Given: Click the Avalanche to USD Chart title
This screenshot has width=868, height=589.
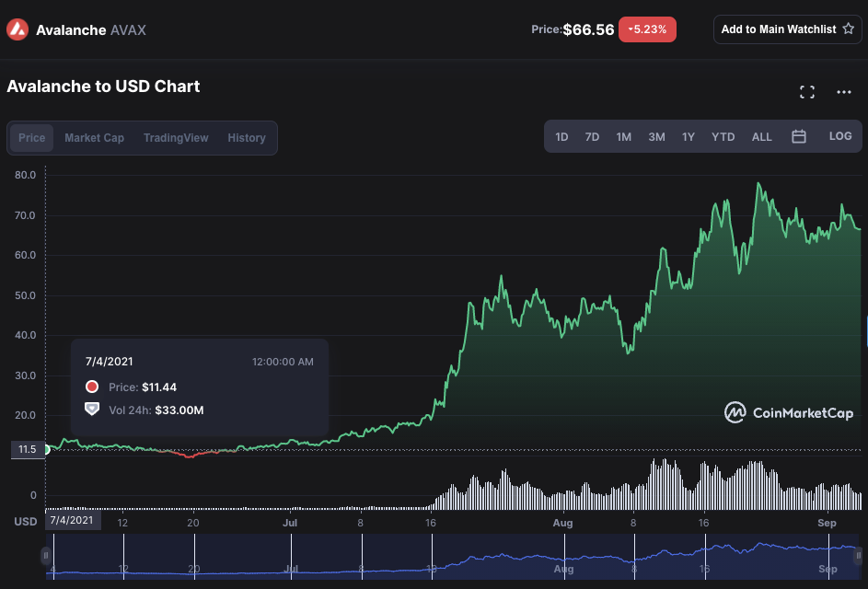Looking at the screenshot, I should tap(103, 87).
